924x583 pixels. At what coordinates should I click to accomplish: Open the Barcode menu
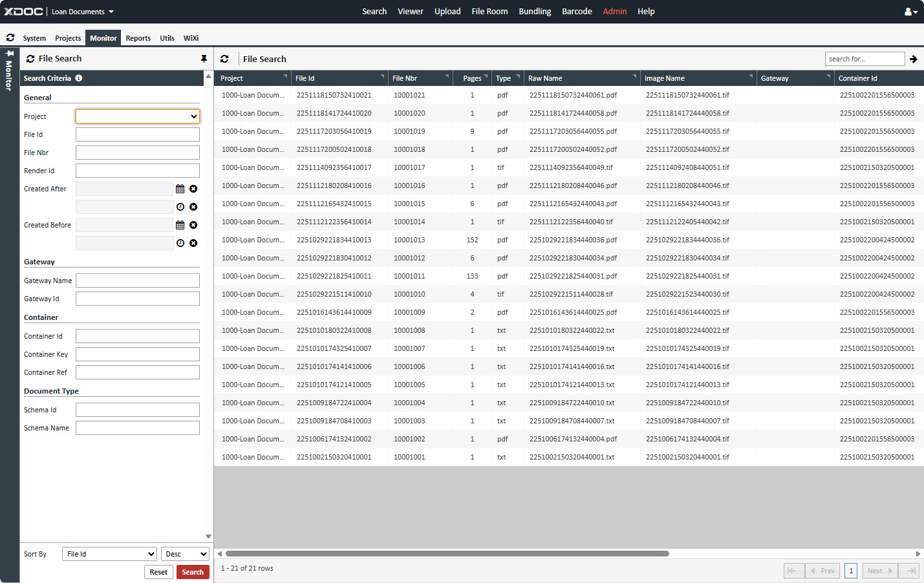click(x=577, y=12)
